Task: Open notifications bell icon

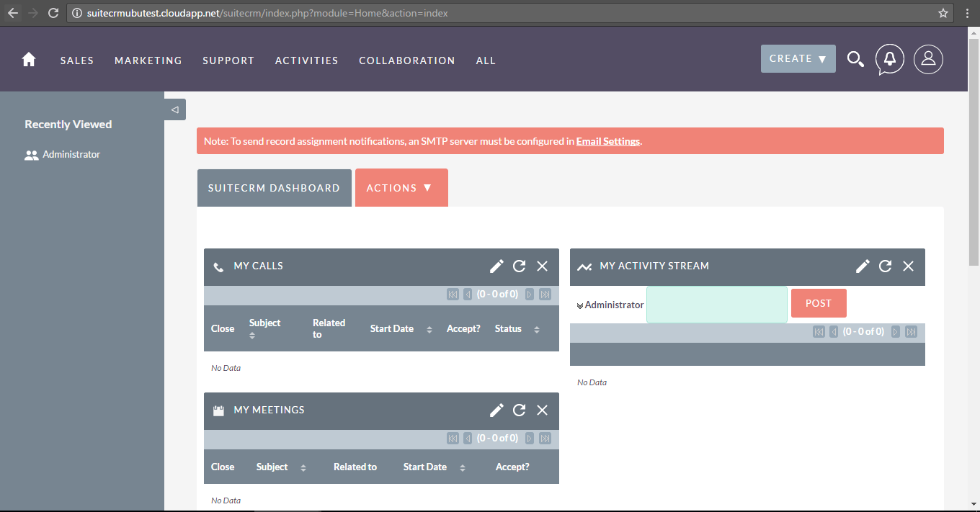Action: pos(890,59)
